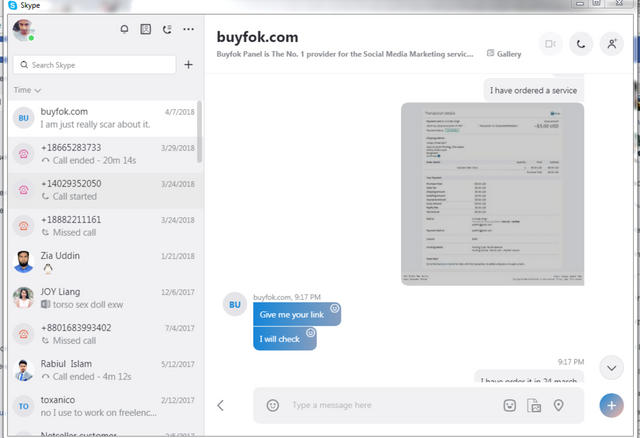Click the buyfok.com chat title
The height and width of the screenshot is (438, 640).
pos(257,37)
